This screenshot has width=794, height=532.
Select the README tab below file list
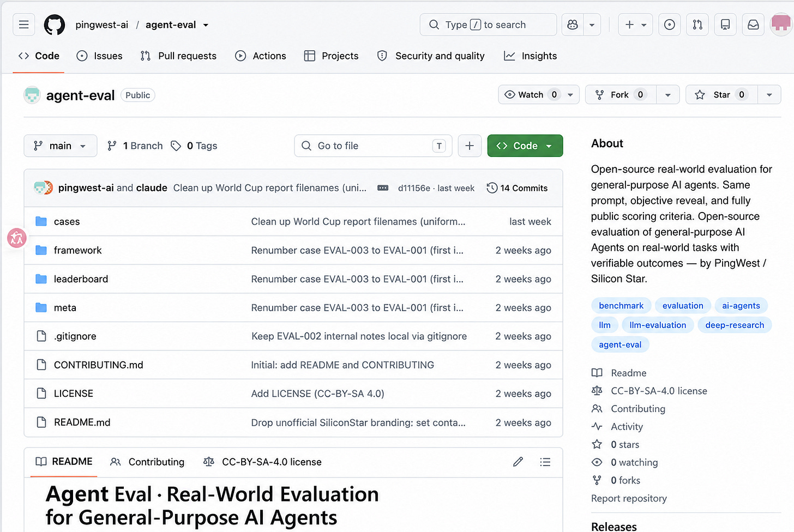tap(64, 462)
